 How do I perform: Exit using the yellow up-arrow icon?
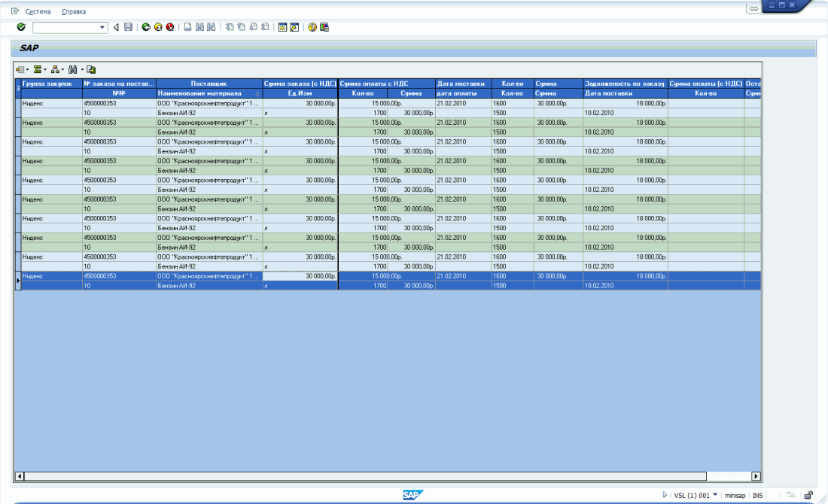[158, 27]
